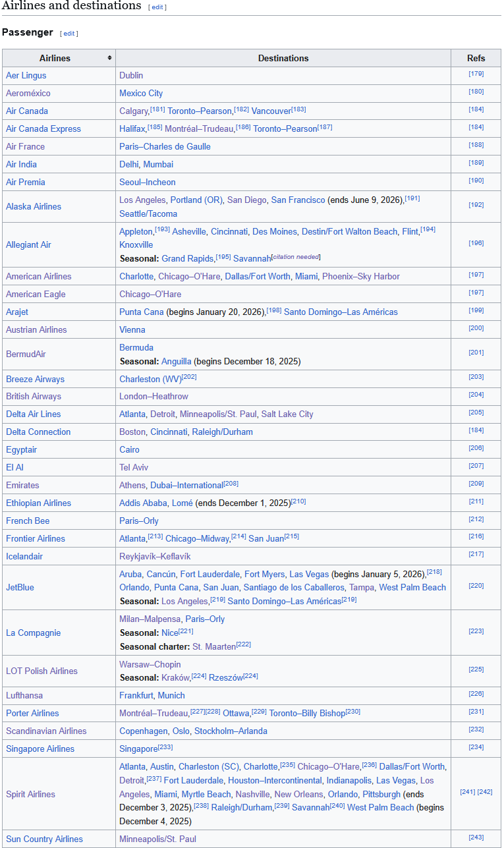Go to the Sun Country Airlines page
The width and height of the screenshot is (504, 848).
click(x=44, y=839)
